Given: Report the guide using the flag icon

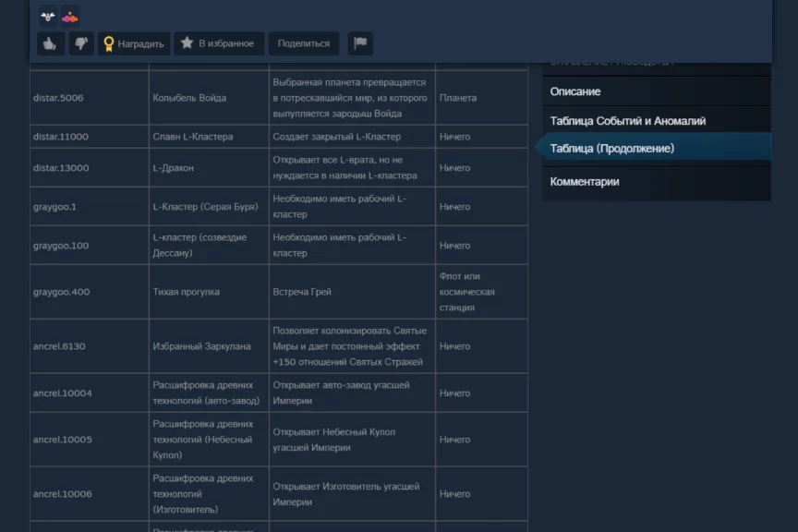Looking at the screenshot, I should click(x=359, y=43).
